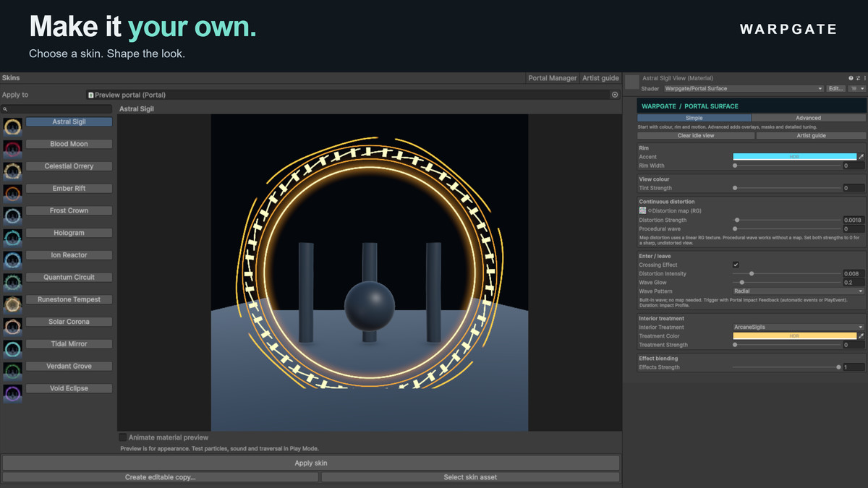Open the material three-dot context menu
Viewport: 868px width, 488px height.
tap(864, 78)
